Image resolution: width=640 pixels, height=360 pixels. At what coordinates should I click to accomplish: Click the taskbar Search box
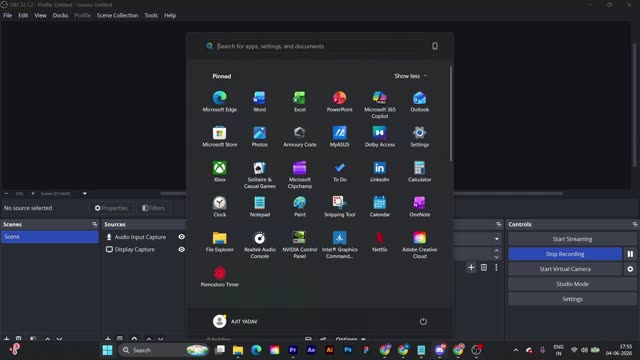(163, 350)
